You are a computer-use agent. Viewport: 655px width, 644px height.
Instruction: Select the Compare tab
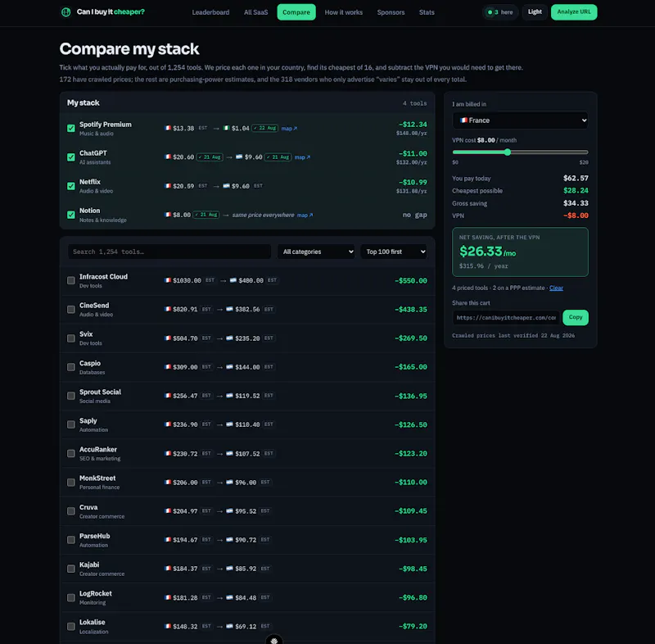coord(296,12)
